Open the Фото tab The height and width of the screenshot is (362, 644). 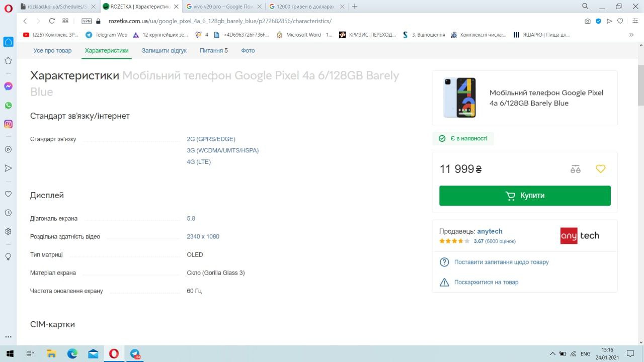point(248,51)
